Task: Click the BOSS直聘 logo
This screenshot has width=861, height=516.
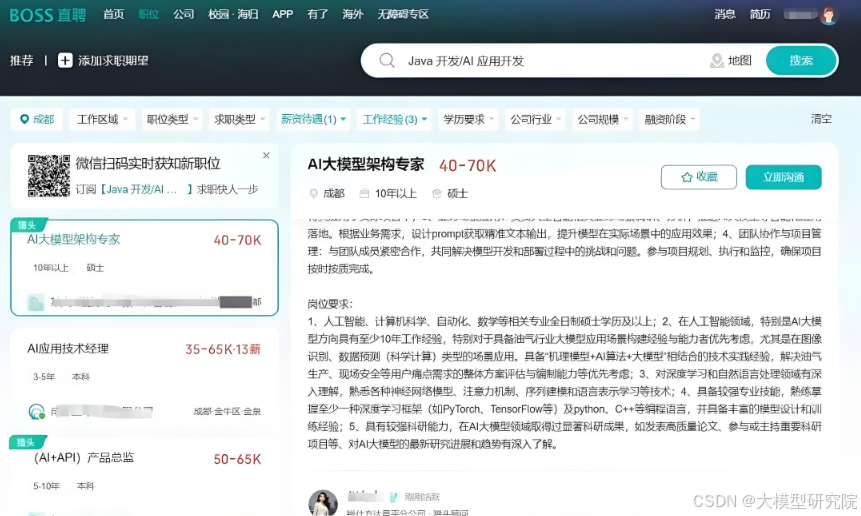Action: (x=48, y=15)
